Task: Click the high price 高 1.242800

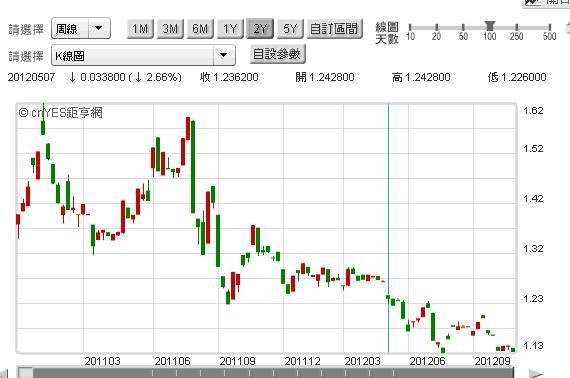Action: (421, 77)
